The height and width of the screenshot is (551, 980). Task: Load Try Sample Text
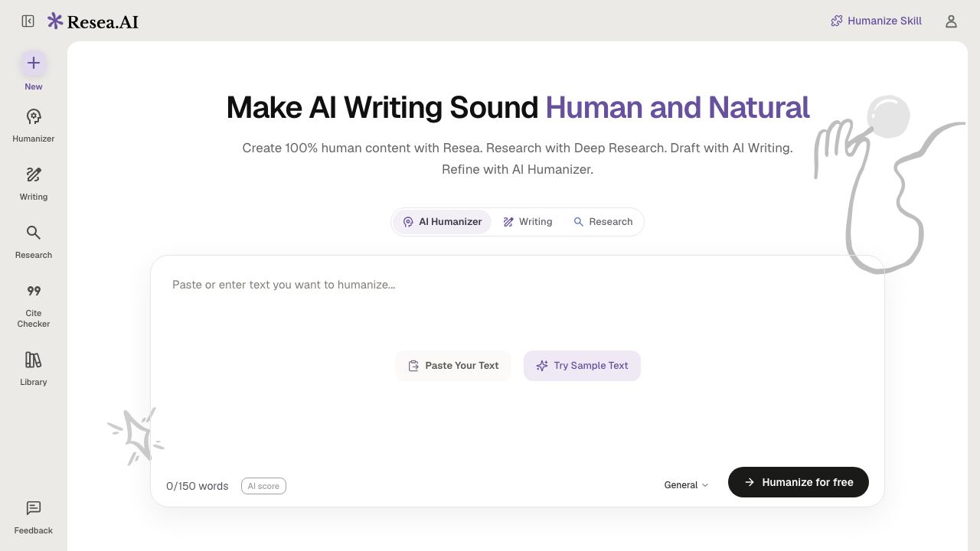(x=582, y=366)
